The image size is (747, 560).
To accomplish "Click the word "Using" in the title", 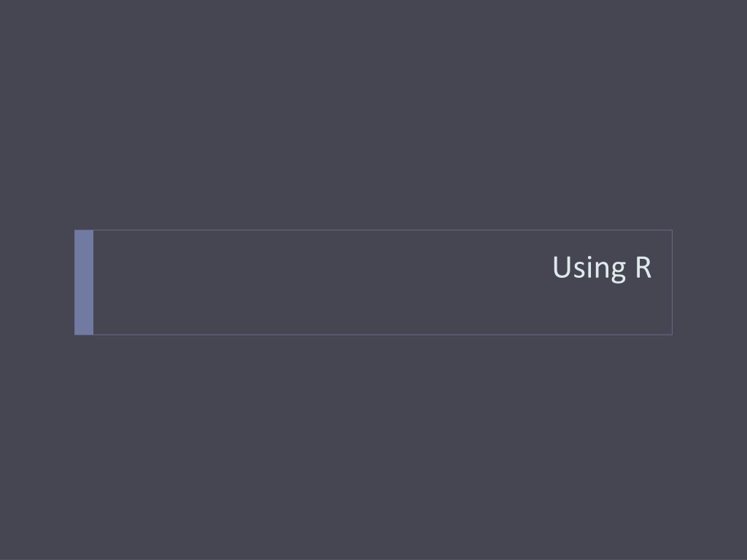I will pos(589,268).
